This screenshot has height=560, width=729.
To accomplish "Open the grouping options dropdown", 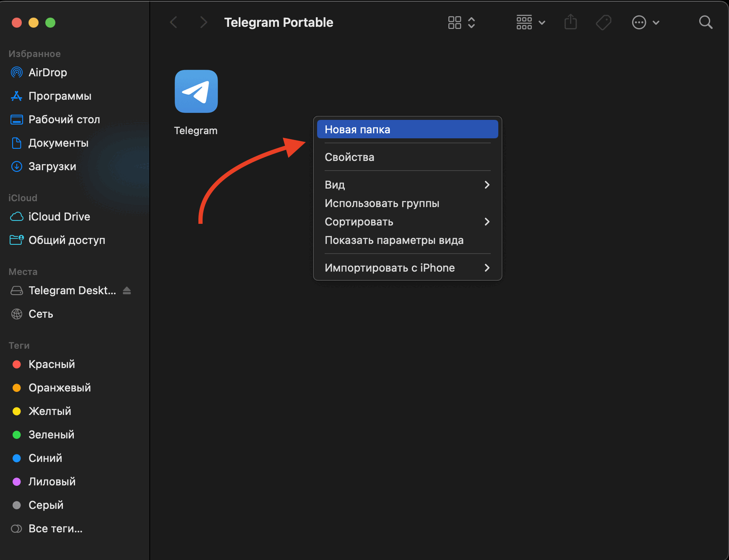I will point(530,22).
